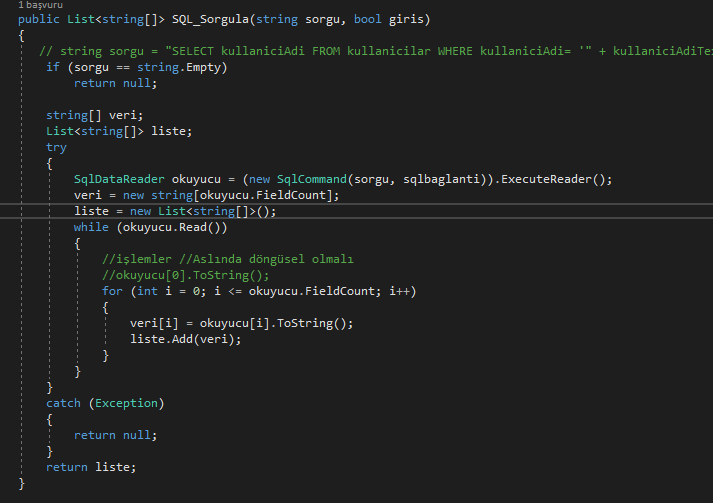Screen dimensions: 713x503
Task: Click 'catch (Exception)' clause
Action: [105, 403]
